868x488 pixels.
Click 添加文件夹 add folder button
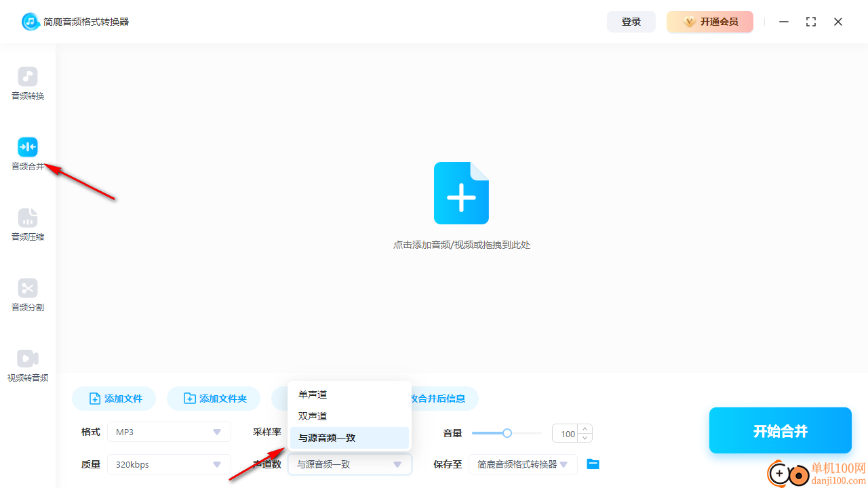tap(214, 399)
